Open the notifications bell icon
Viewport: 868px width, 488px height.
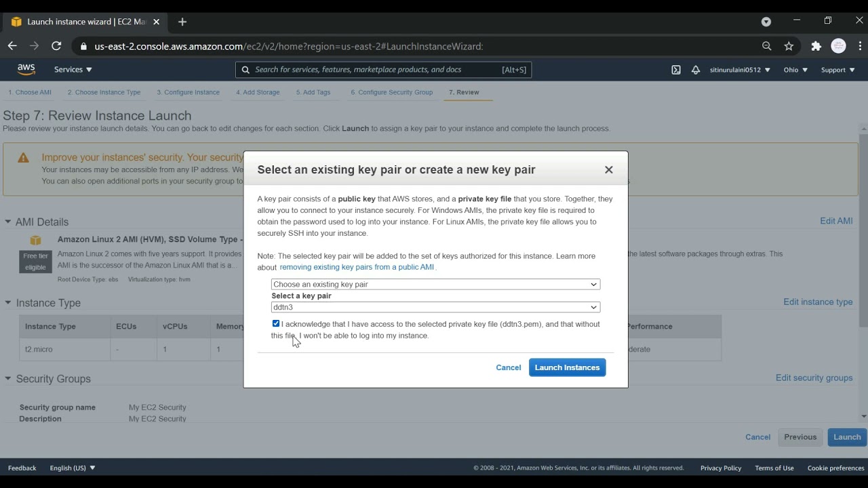pyautogui.click(x=696, y=70)
